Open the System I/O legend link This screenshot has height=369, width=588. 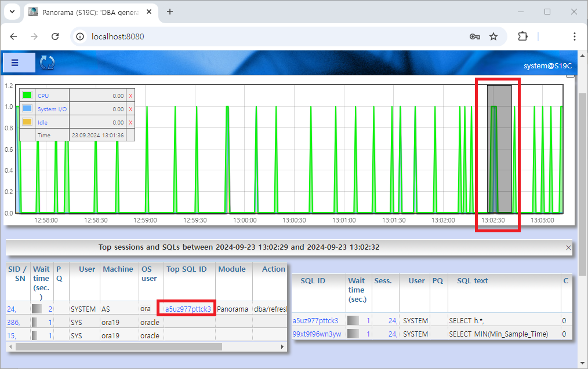click(52, 109)
